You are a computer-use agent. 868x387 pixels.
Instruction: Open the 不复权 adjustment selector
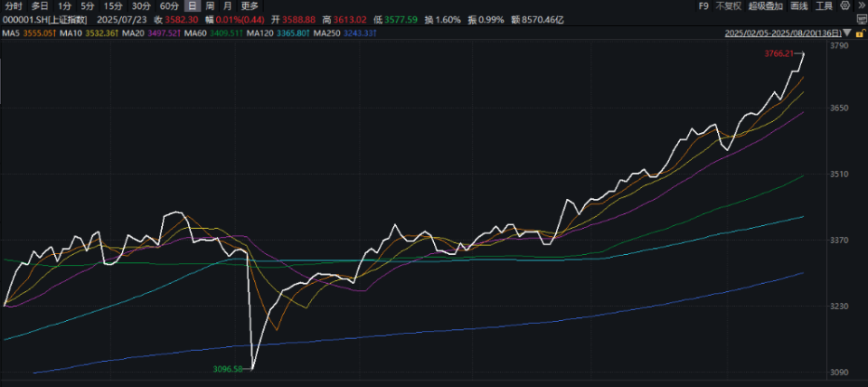[x=729, y=5]
